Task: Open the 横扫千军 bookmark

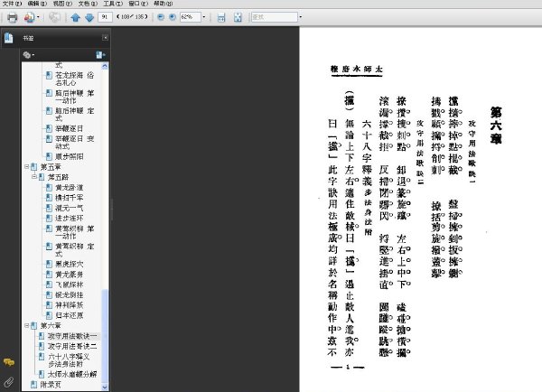Action: coord(70,198)
